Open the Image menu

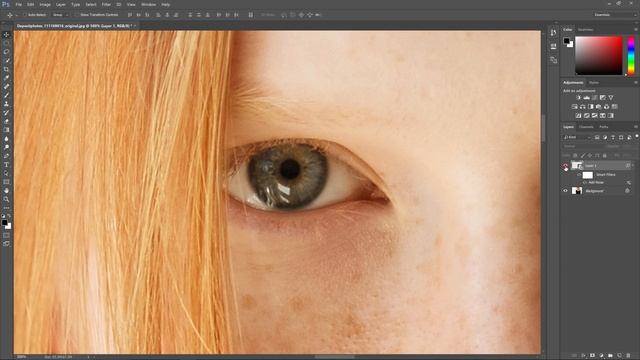[45, 4]
